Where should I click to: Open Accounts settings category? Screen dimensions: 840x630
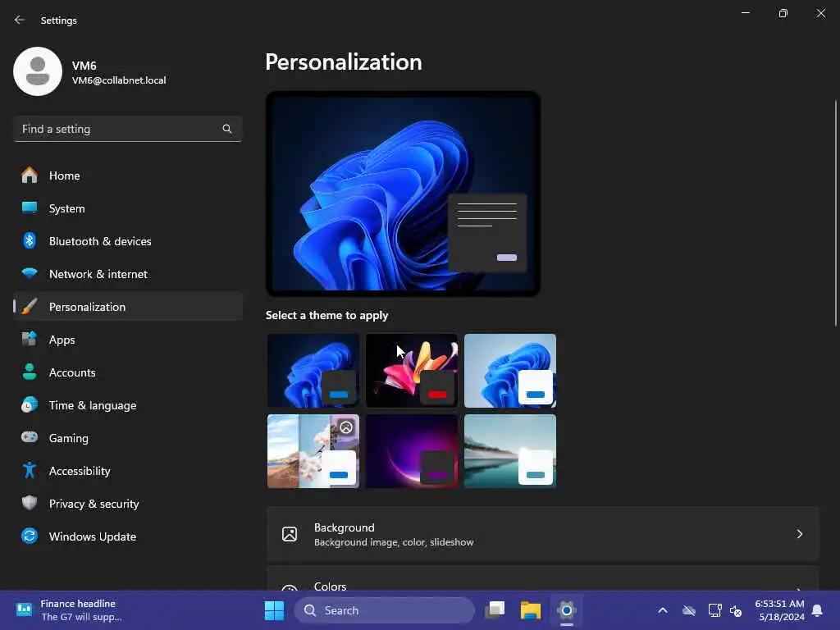tap(128, 372)
